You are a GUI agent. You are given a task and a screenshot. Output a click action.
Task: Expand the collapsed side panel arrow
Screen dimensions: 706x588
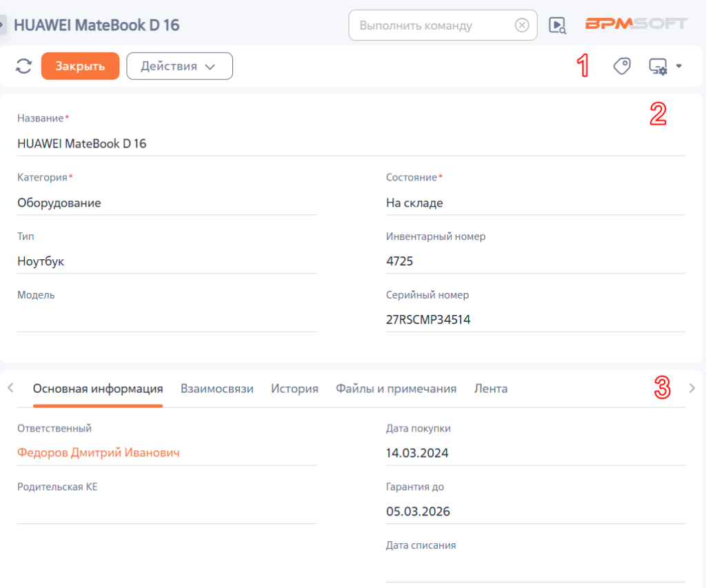click(2, 25)
